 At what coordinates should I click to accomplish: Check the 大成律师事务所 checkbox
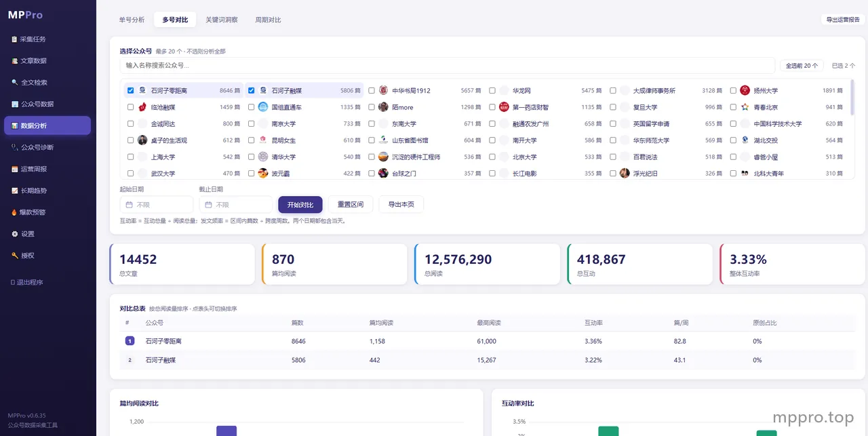613,90
